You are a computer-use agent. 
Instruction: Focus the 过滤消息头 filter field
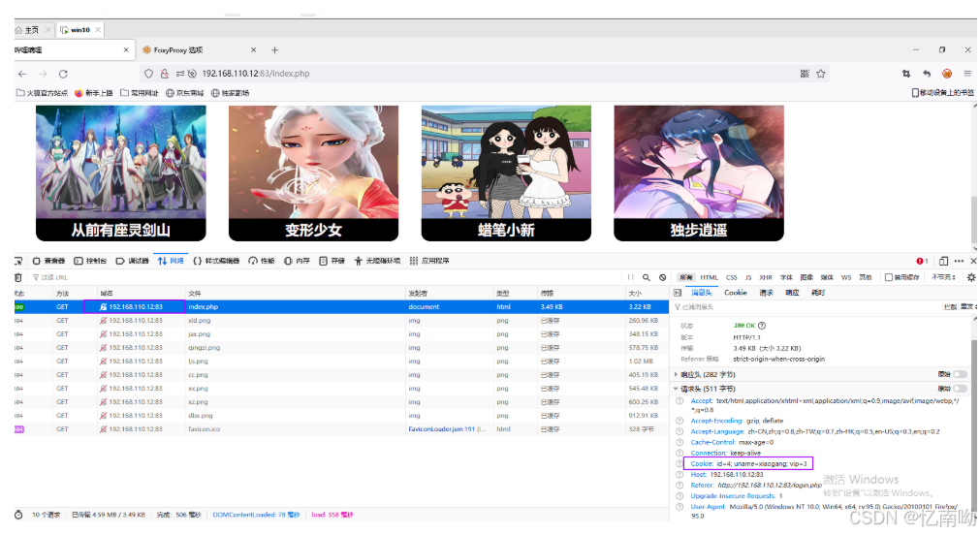[x=806, y=307]
